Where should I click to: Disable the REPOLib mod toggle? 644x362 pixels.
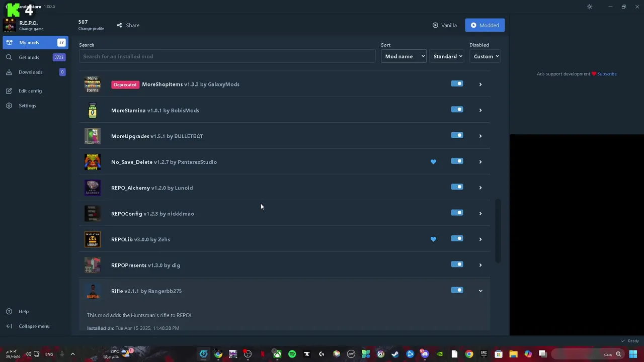(457, 238)
